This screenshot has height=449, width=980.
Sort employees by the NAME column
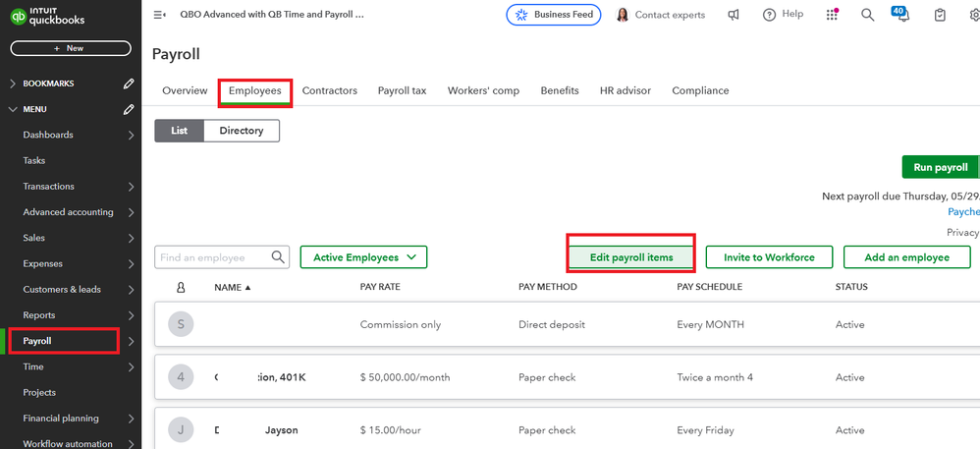(x=233, y=287)
